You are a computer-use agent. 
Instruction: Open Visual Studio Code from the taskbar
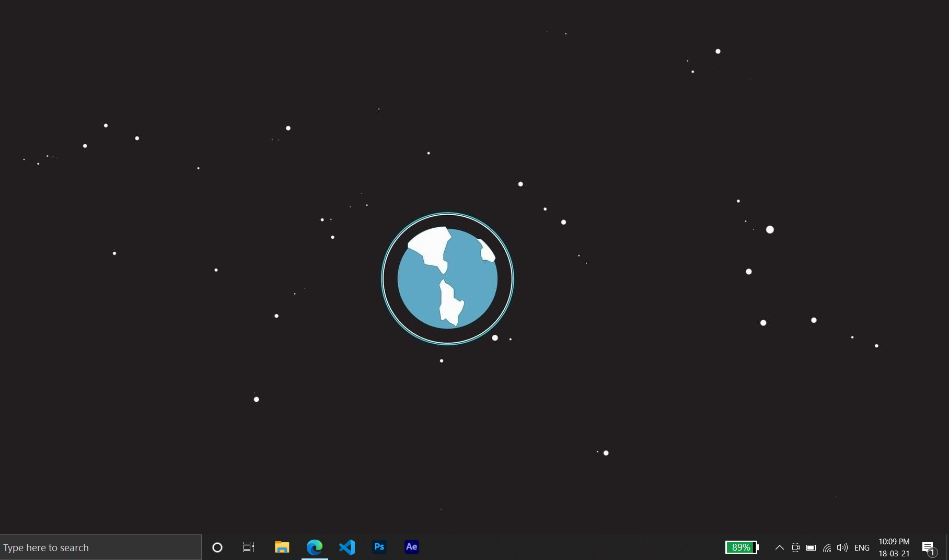[347, 547]
